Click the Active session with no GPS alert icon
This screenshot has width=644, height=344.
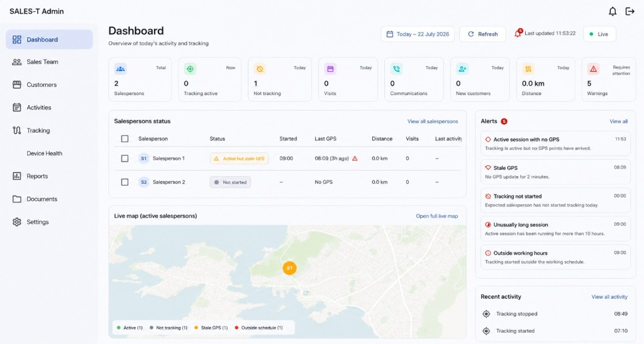(488, 140)
